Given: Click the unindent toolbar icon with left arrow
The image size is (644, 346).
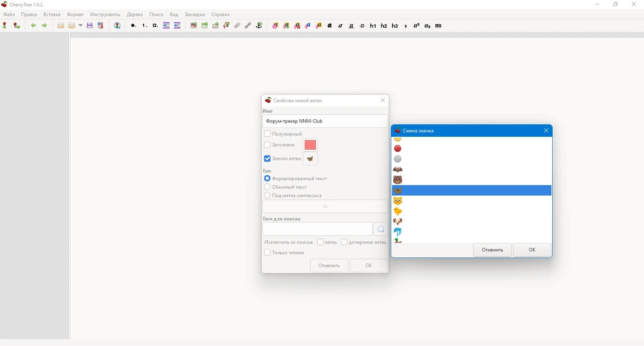Looking at the screenshot, I should [177, 26].
